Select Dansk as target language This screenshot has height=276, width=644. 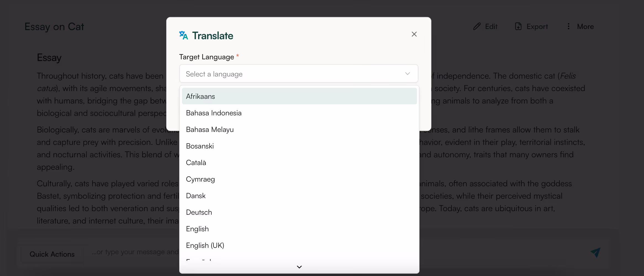[196, 195]
